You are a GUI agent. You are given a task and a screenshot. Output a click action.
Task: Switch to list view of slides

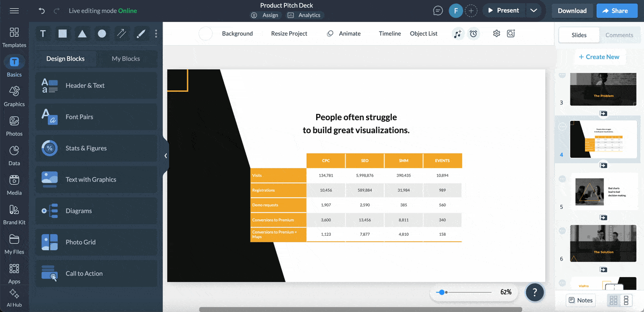(626, 300)
